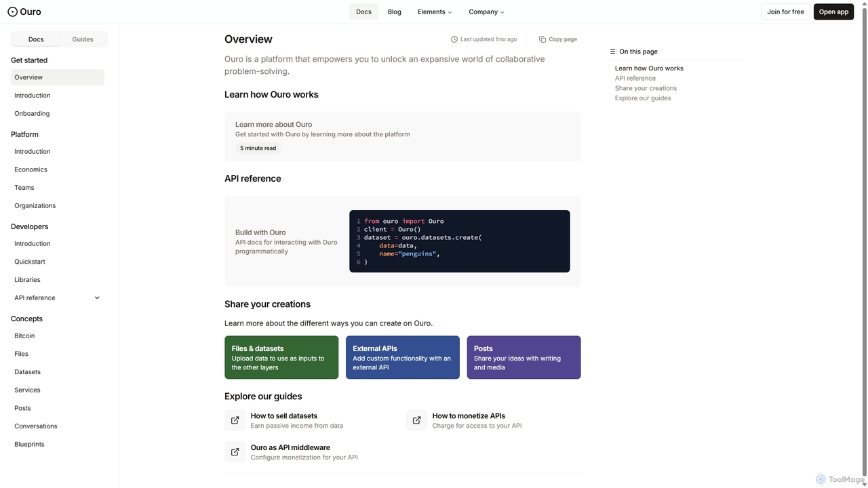Open the Onboarding sidebar page
This screenshot has height=488, width=868.
coord(58,114)
